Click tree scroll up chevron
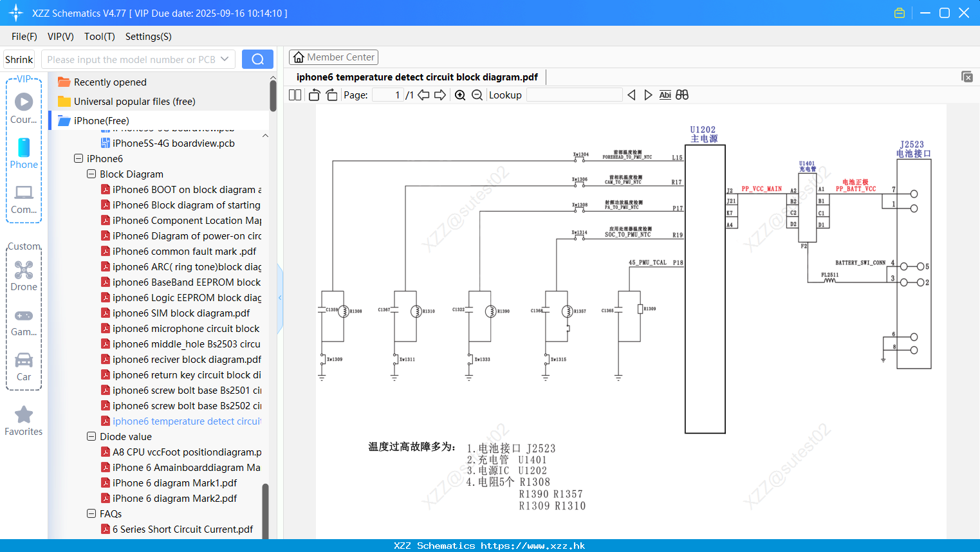The height and width of the screenshot is (552, 980). [265, 136]
